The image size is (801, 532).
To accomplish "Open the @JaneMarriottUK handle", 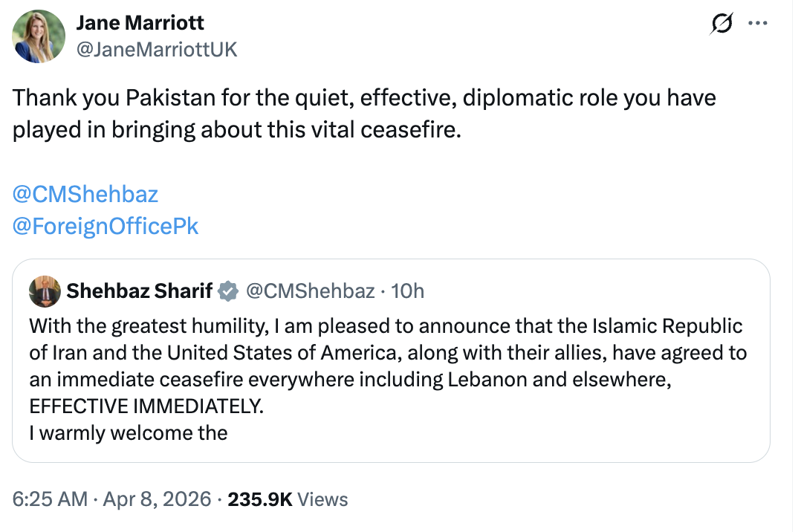I will (156, 49).
